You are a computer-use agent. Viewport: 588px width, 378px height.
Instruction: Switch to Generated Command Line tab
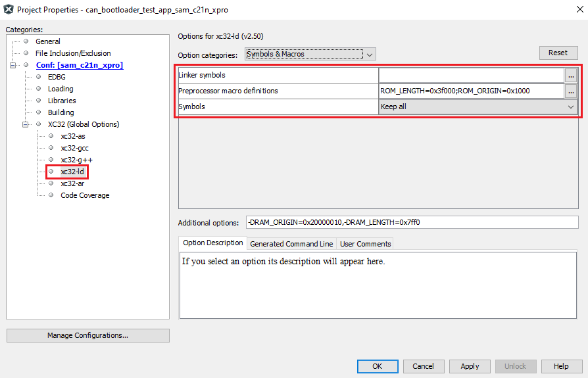point(291,244)
